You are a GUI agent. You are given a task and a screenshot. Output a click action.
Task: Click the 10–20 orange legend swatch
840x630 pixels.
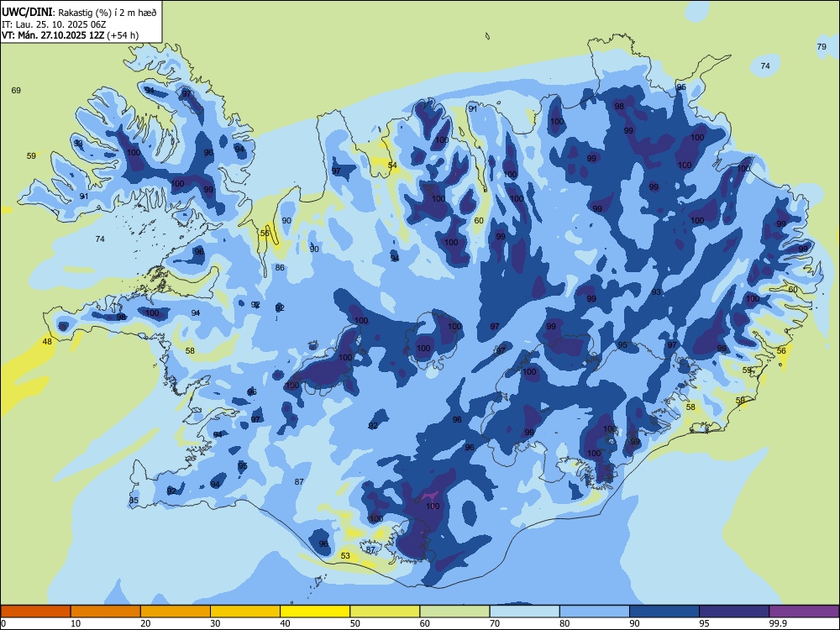click(106, 612)
